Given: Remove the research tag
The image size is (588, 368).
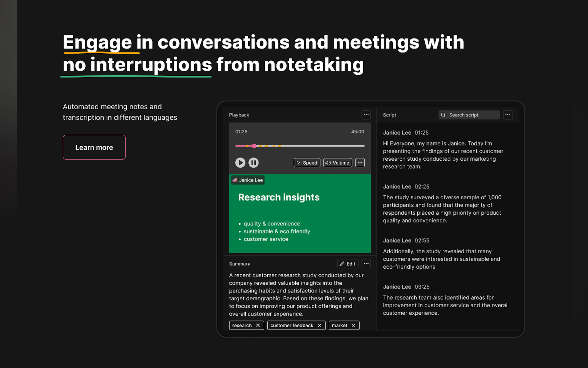Looking at the screenshot, I should coord(258,325).
